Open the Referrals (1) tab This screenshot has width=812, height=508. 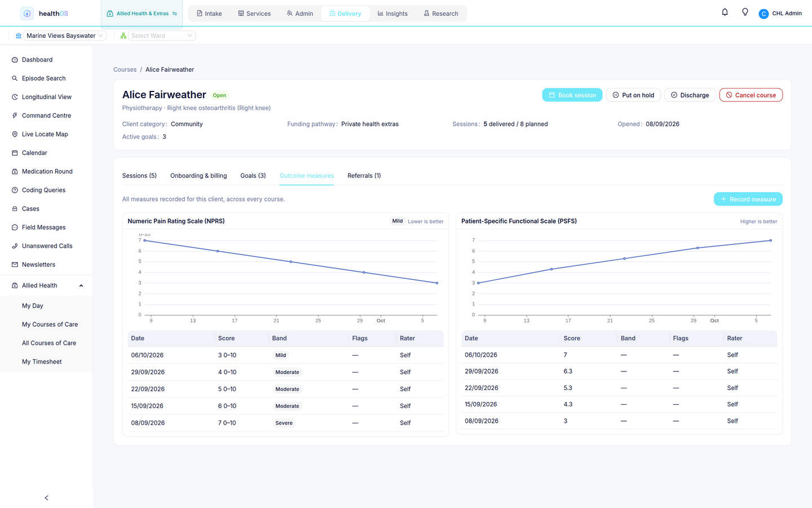pyautogui.click(x=364, y=176)
